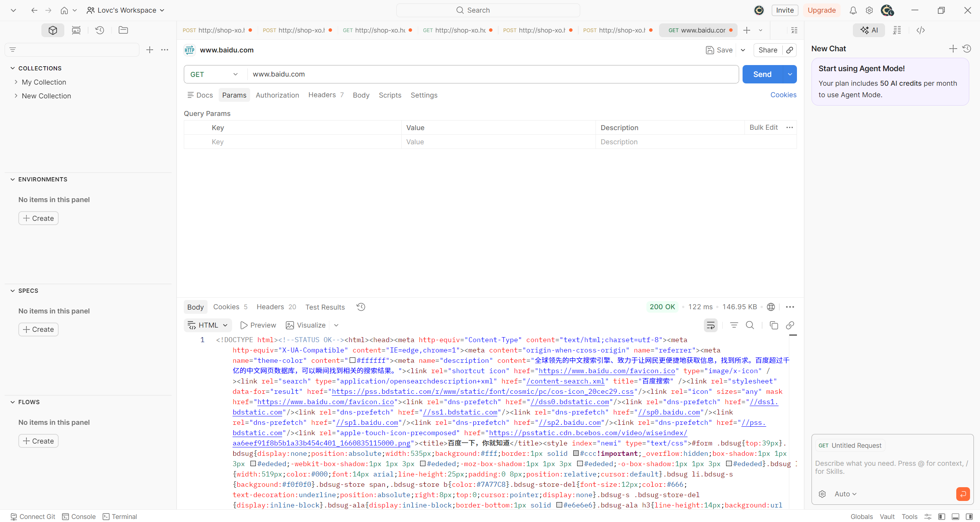Search response body with magnifier icon

pyautogui.click(x=750, y=325)
